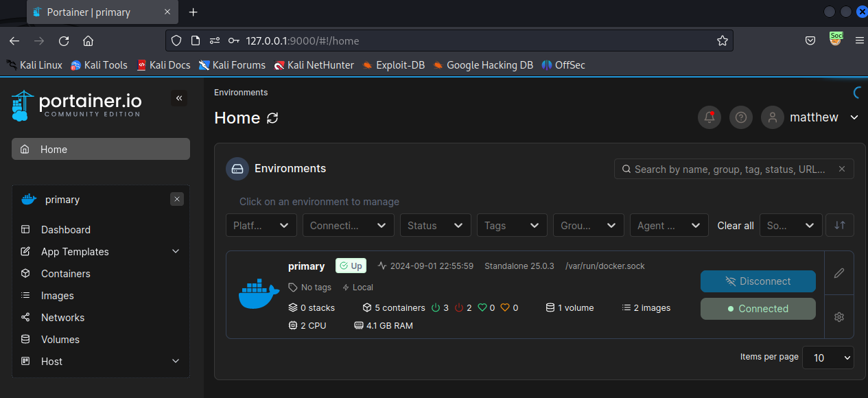Open Kali Docs bookmark
Viewport: 868px width, 398px height.
[x=163, y=65]
